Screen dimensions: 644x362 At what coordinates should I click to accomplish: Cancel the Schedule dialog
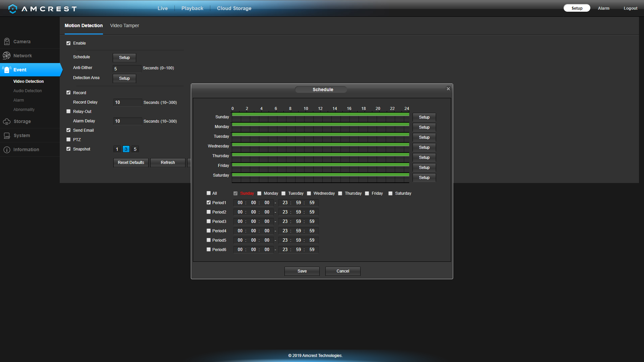[343, 271]
